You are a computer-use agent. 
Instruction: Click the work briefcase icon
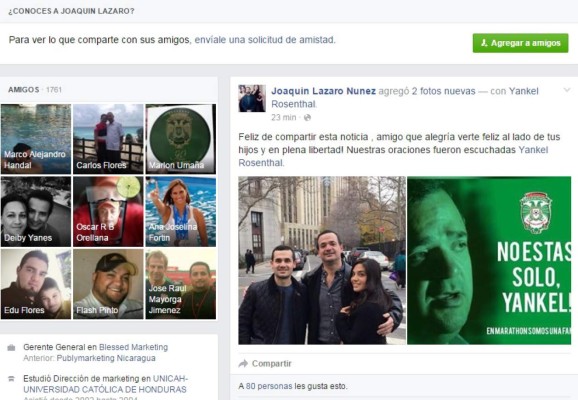[11, 347]
